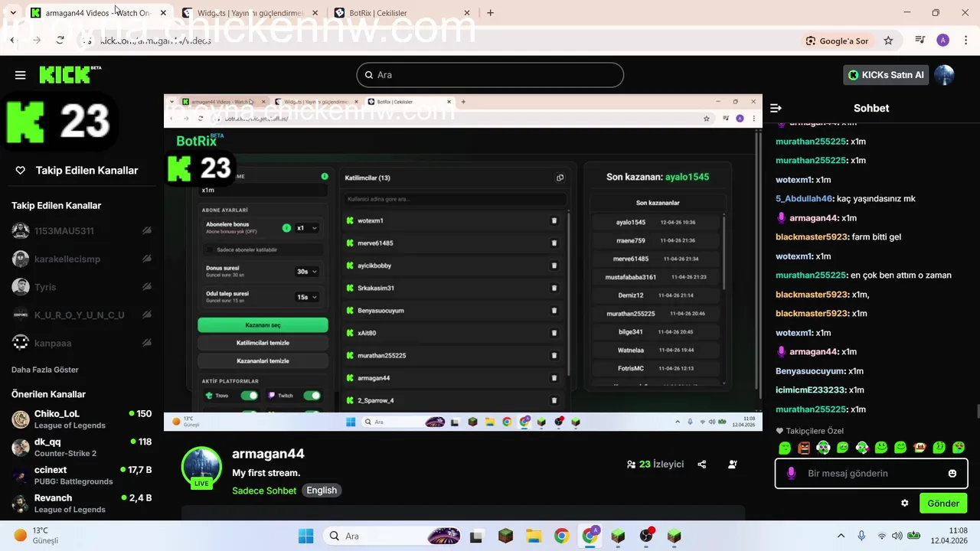This screenshot has width=980, height=551.
Task: Click the Gönder send button
Action: [x=943, y=504]
